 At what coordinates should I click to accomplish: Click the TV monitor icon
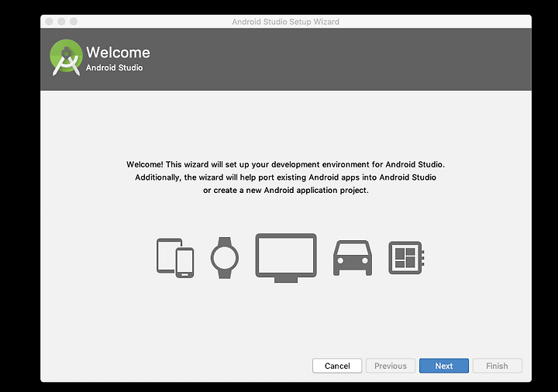click(x=286, y=258)
